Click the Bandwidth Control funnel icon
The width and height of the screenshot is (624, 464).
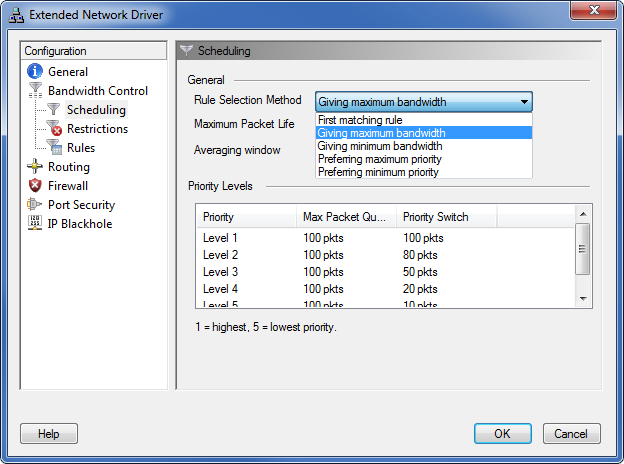tap(35, 91)
